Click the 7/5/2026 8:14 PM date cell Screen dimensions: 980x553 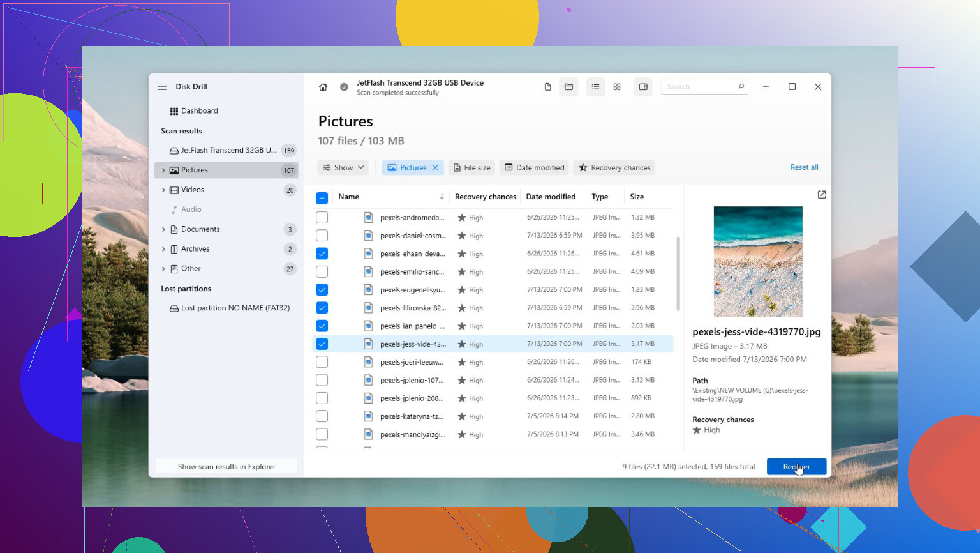(x=553, y=416)
